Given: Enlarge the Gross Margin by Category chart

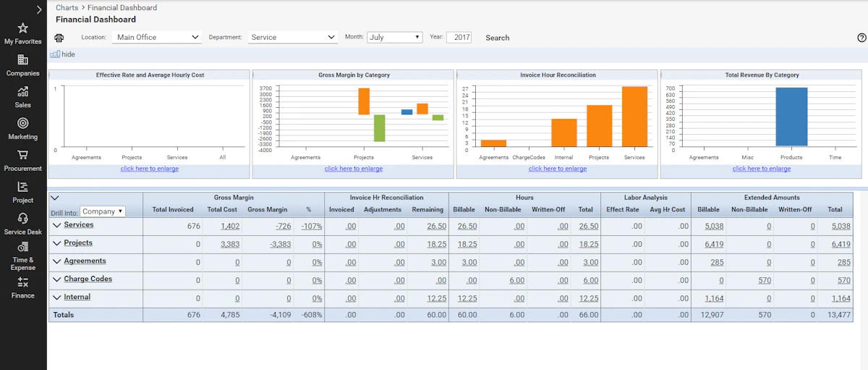Looking at the screenshot, I should coord(354,169).
